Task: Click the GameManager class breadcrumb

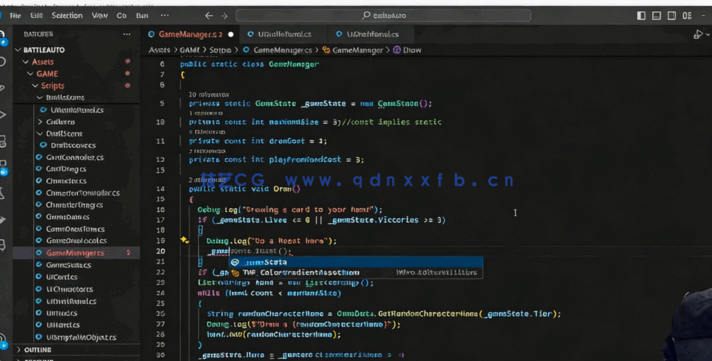Action: 357,50
